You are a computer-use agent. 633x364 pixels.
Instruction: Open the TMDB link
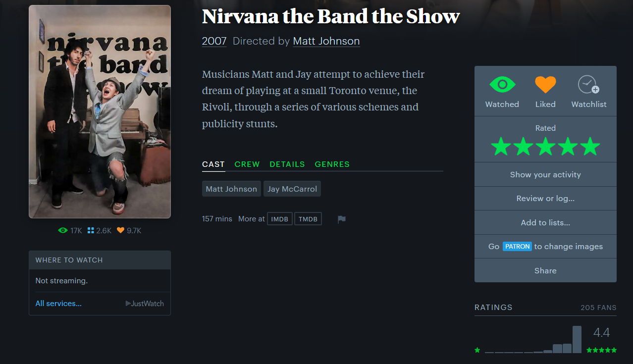[x=308, y=219]
